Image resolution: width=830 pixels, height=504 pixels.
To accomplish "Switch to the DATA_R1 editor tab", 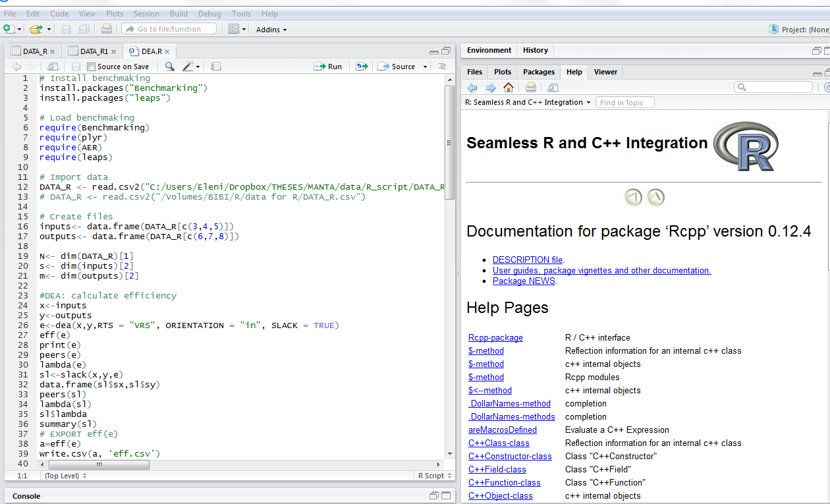I will click(93, 51).
